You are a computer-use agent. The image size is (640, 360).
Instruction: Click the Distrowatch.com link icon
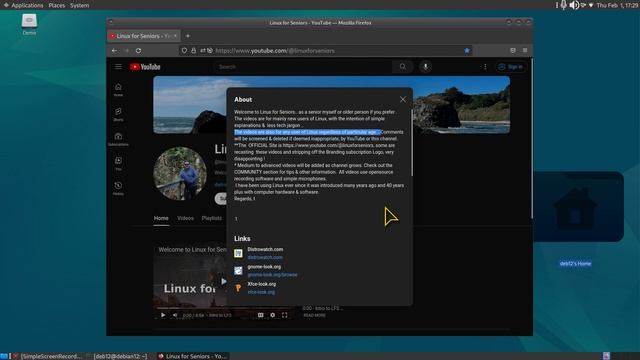click(238, 253)
